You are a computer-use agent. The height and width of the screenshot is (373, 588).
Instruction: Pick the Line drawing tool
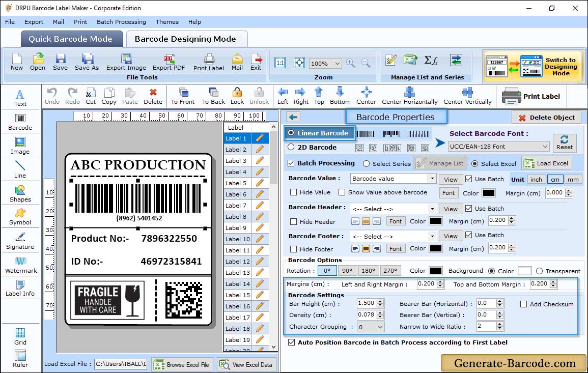[x=20, y=169]
